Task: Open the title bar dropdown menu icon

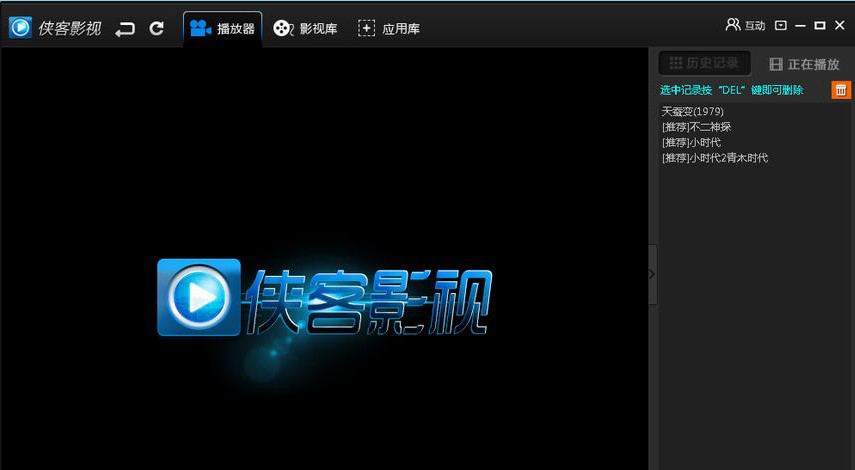Action: 781,26
